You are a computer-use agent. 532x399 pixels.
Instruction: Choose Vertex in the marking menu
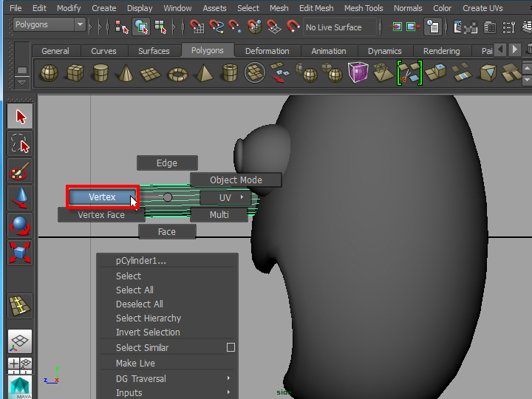(x=102, y=197)
